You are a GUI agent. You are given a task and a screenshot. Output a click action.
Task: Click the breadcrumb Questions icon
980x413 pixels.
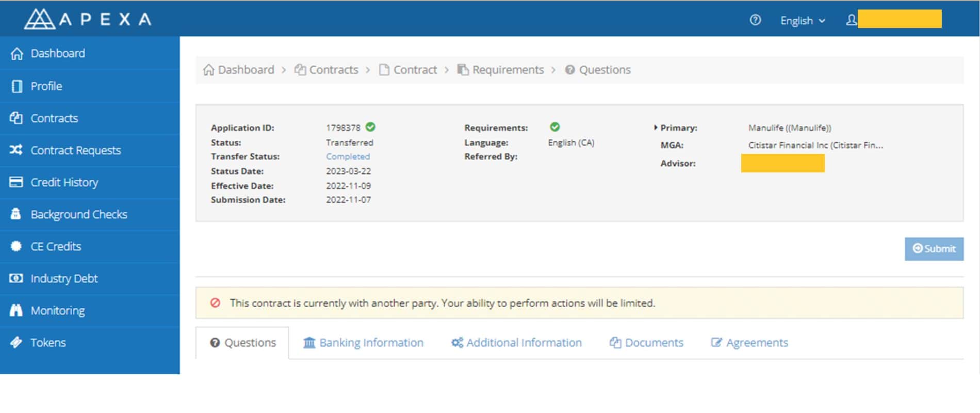coord(570,70)
